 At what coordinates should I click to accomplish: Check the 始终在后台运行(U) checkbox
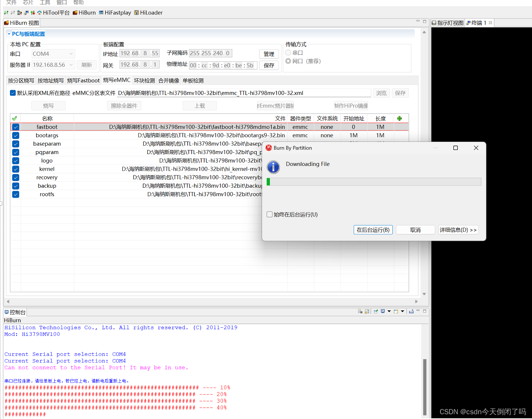pyautogui.click(x=270, y=214)
